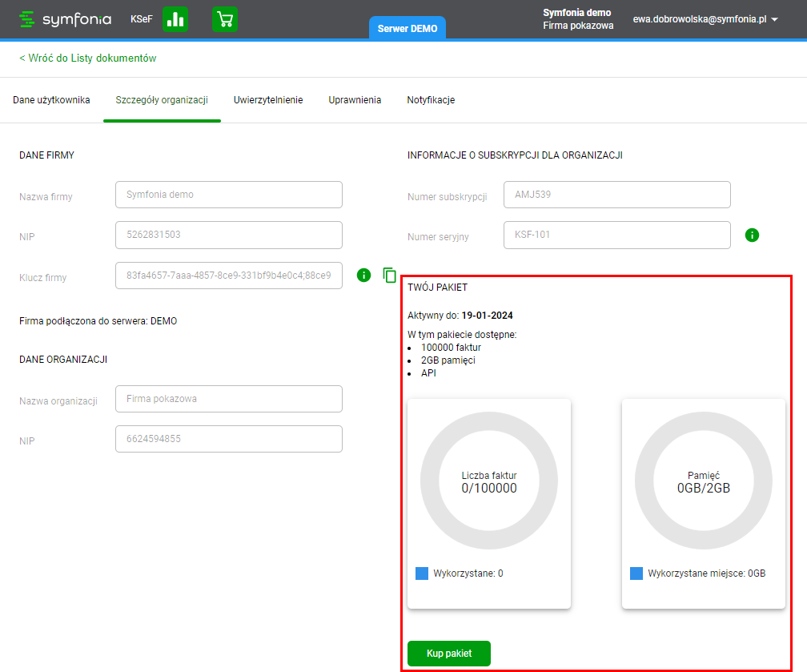The image size is (807, 672).
Task: Open the shopping cart icon
Action: click(x=225, y=19)
